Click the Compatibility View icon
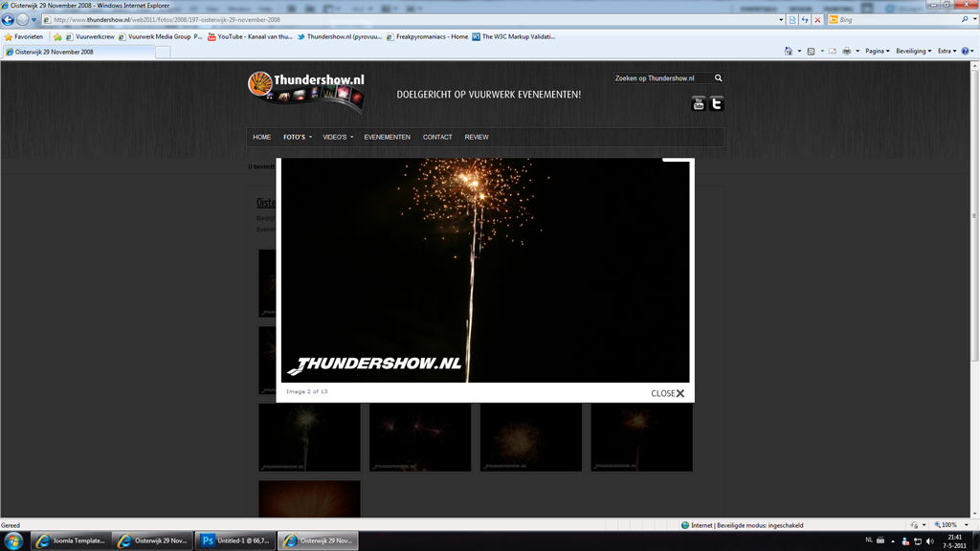This screenshot has width=980, height=551. 792,20
